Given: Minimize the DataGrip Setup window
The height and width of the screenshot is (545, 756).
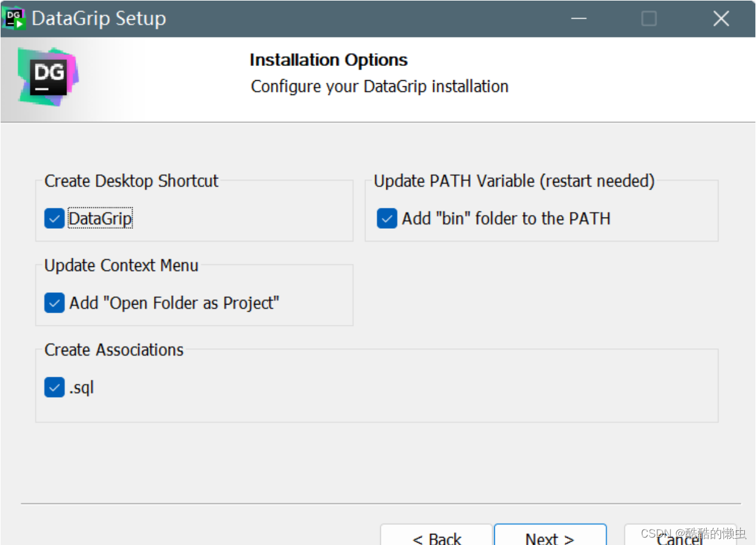Looking at the screenshot, I should [x=579, y=19].
